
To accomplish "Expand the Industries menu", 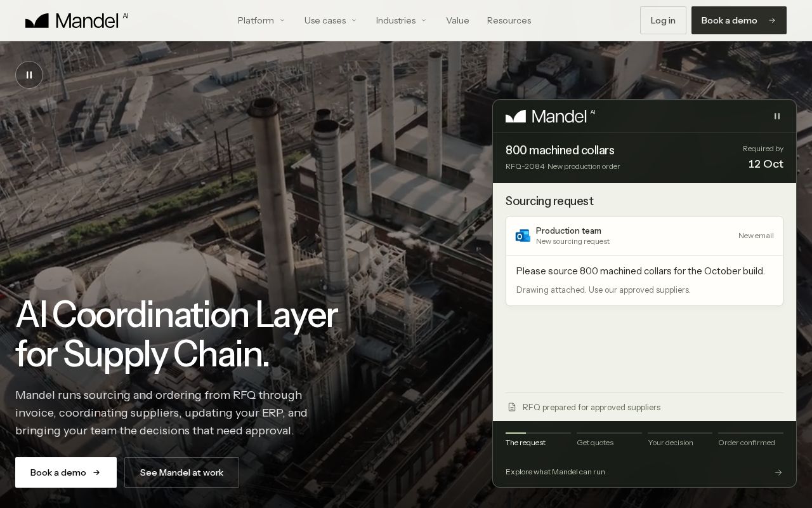I will [401, 20].
